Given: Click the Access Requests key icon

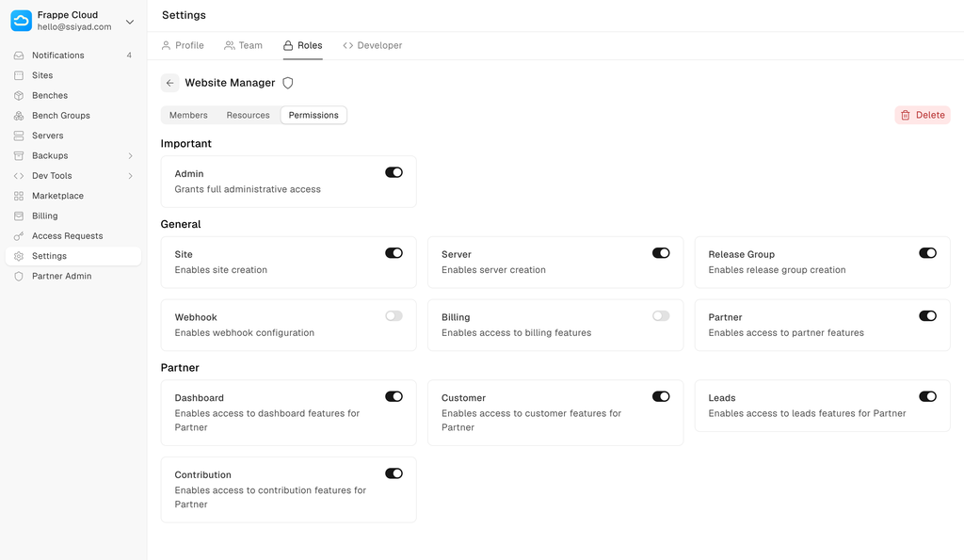Looking at the screenshot, I should point(19,236).
